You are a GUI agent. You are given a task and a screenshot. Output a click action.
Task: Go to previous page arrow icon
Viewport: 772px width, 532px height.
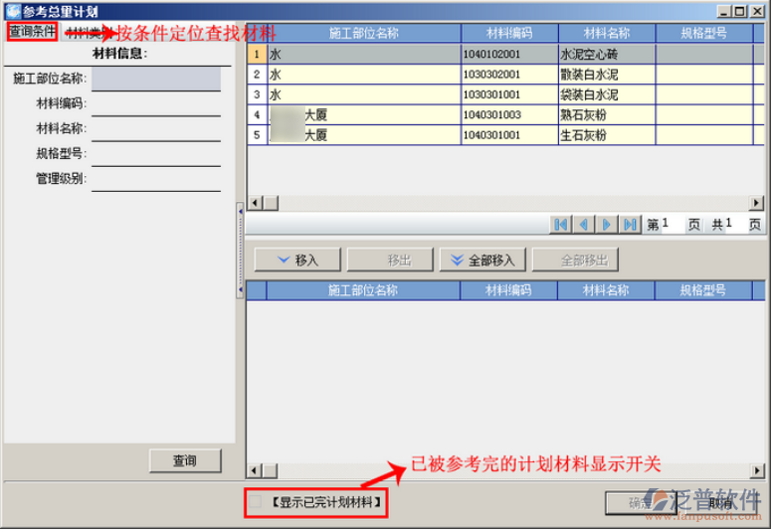[x=583, y=225]
